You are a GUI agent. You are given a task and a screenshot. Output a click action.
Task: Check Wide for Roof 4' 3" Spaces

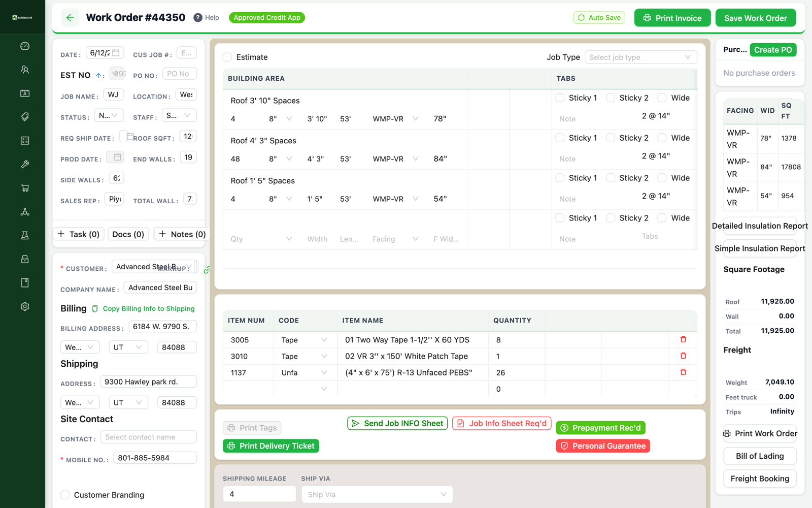point(662,138)
